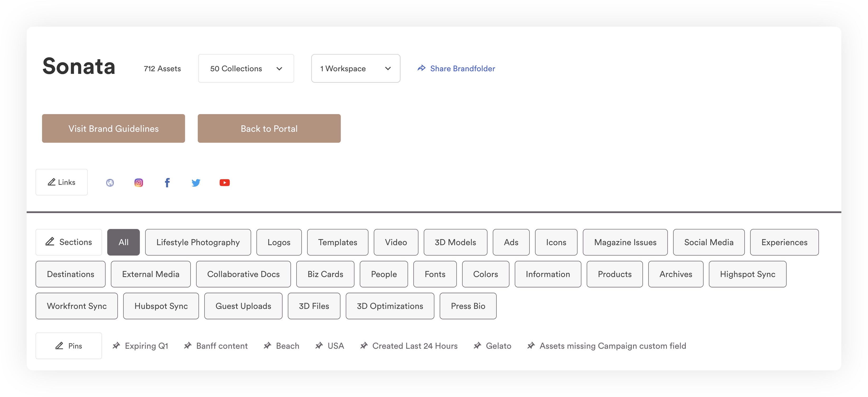Show the Colors section

(486, 274)
